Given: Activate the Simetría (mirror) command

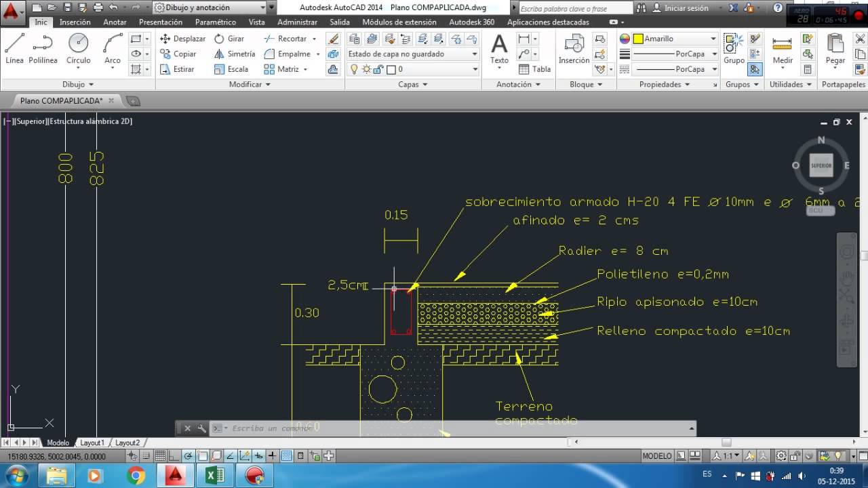Looking at the screenshot, I should [235, 54].
